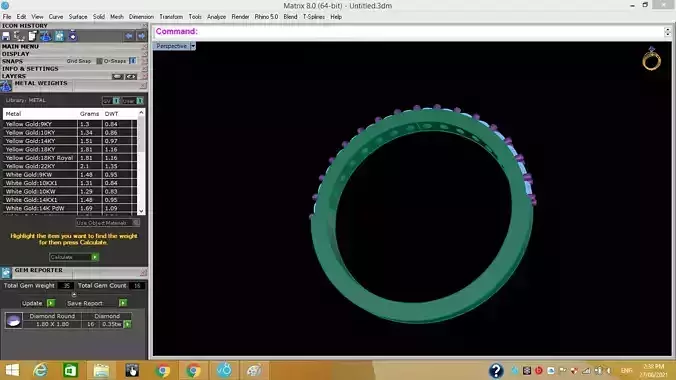
Task: Click the gold ring icon in viewport corner
Action: pos(651,59)
